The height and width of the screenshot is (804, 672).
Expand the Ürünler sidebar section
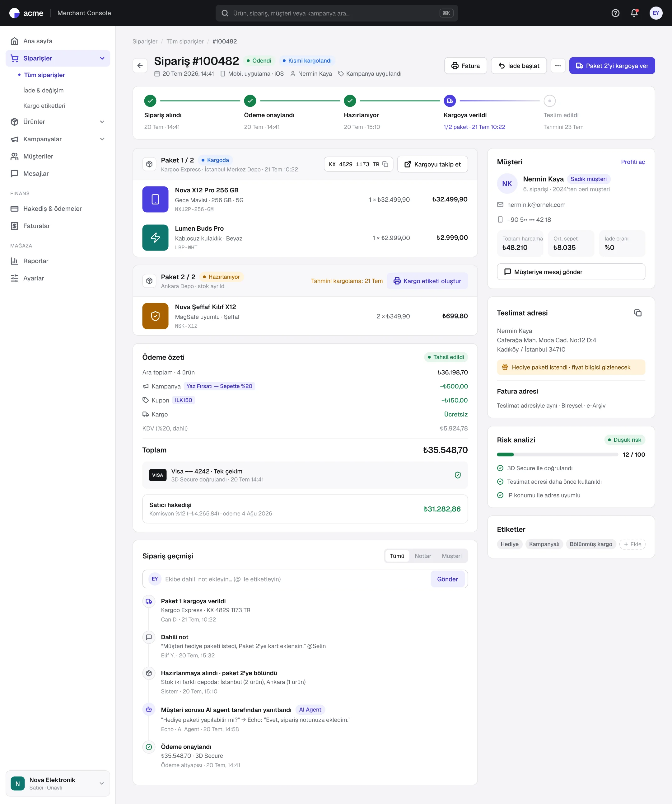pos(102,122)
